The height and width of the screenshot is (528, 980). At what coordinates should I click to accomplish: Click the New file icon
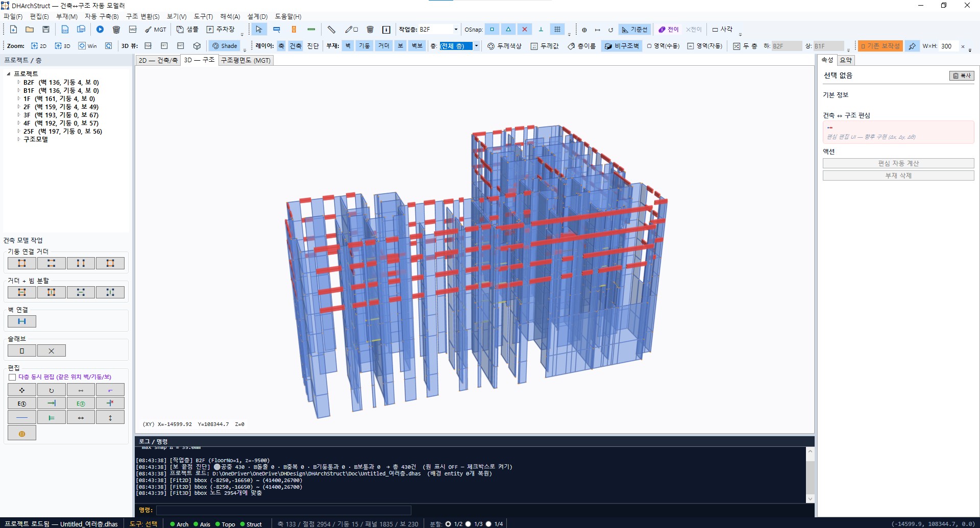[13, 30]
